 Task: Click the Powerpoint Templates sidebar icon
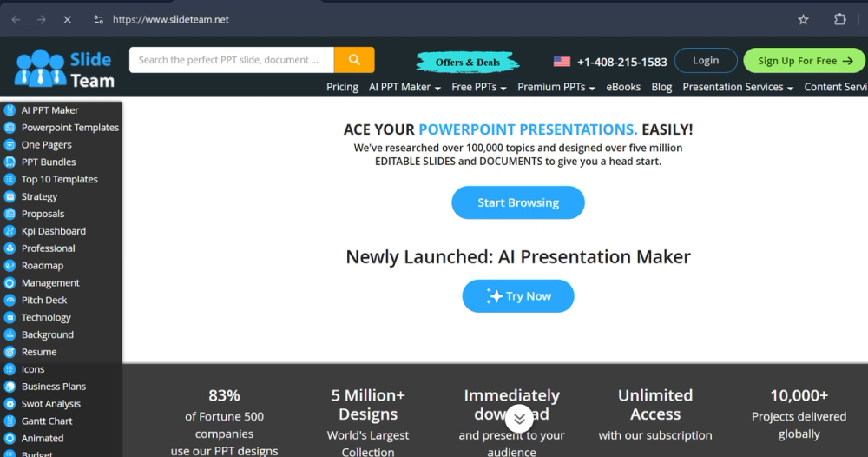point(10,128)
